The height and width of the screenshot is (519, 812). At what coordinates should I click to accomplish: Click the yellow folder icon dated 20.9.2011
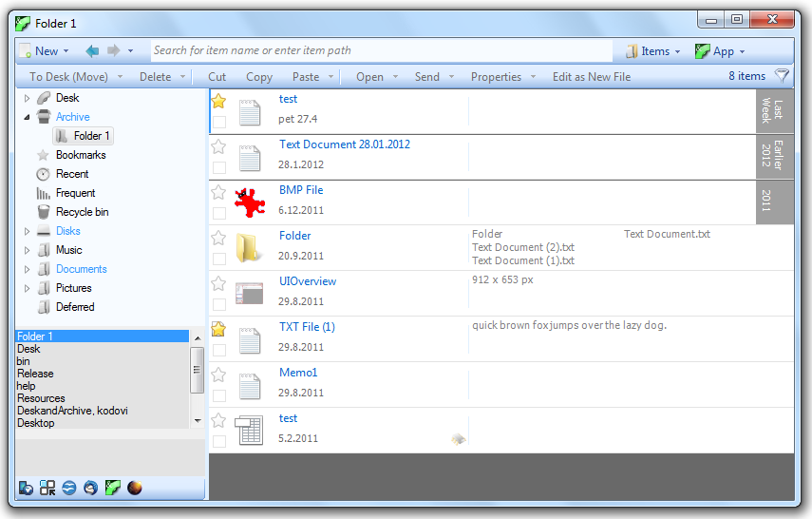coord(248,248)
